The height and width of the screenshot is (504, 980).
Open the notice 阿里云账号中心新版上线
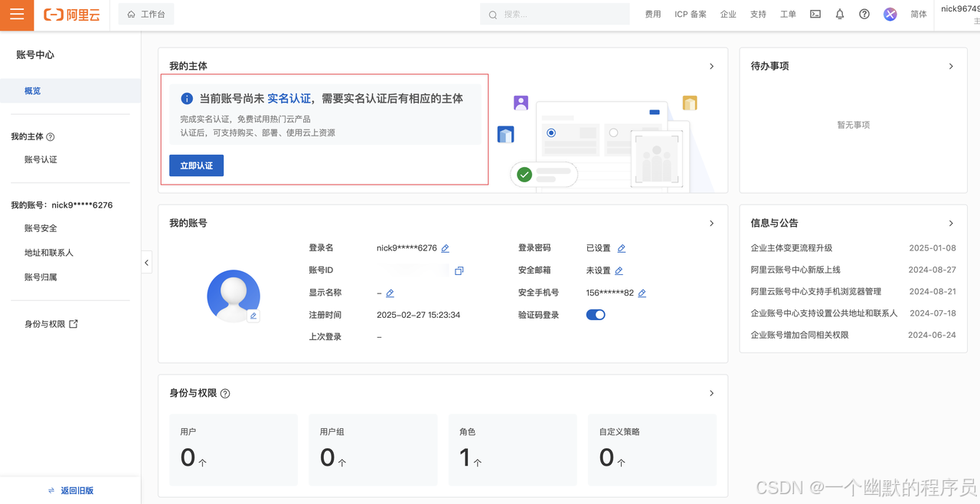pos(795,270)
